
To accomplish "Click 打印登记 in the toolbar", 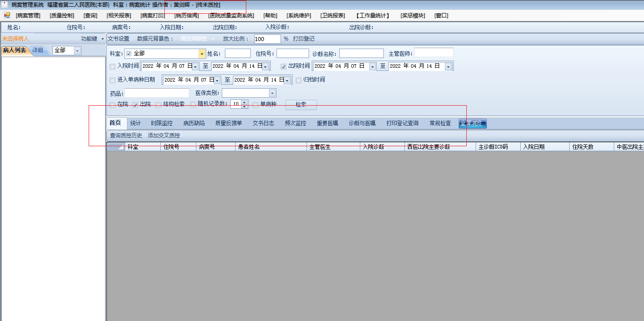I will [304, 39].
